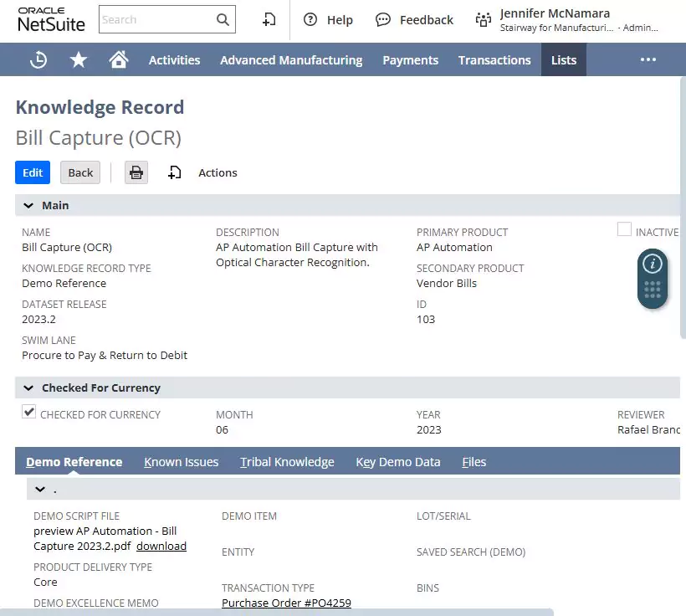Screen dimensions: 686x616
Task: Open the Purchase Order #PO4259 link
Action: point(286,603)
